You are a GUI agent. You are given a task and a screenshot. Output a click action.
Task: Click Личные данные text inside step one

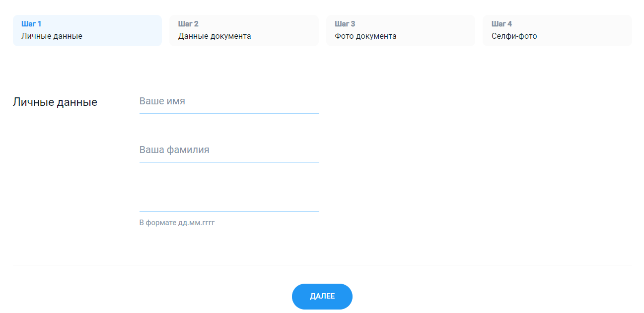coord(52,36)
